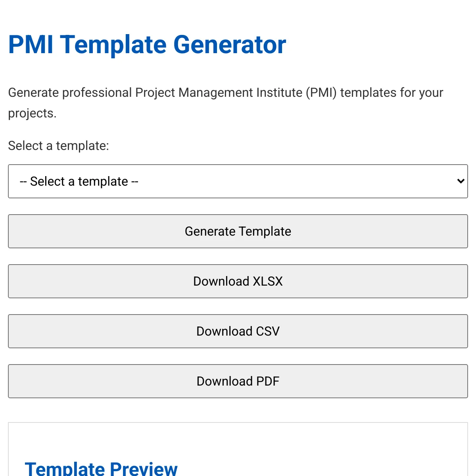The image size is (476, 476).
Task: Click the "Select a template:" label
Action: tap(58, 146)
